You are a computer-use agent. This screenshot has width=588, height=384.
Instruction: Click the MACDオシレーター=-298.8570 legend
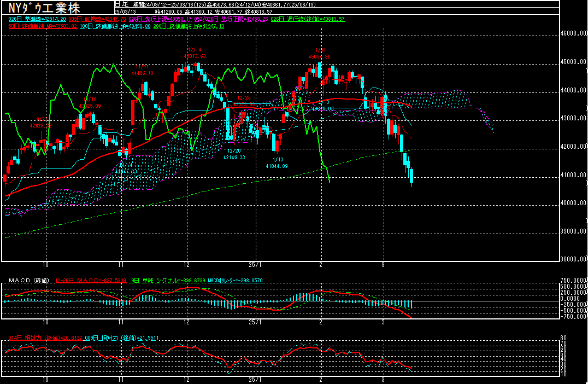coord(235,281)
